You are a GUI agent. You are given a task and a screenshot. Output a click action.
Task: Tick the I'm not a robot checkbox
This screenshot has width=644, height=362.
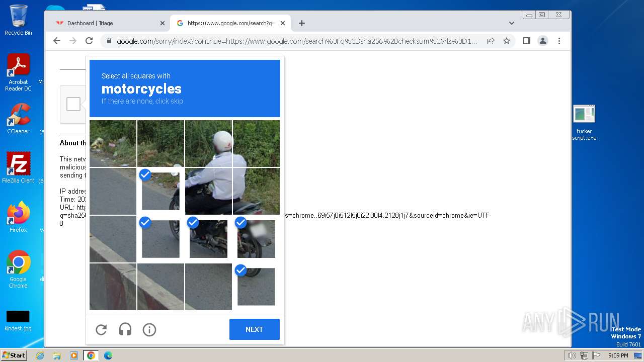(73, 104)
